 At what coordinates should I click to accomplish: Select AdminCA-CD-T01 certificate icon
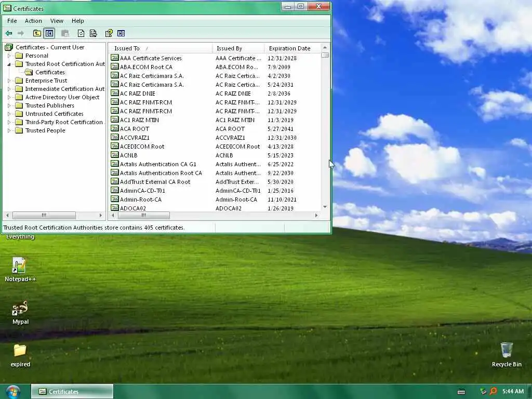coord(115,190)
